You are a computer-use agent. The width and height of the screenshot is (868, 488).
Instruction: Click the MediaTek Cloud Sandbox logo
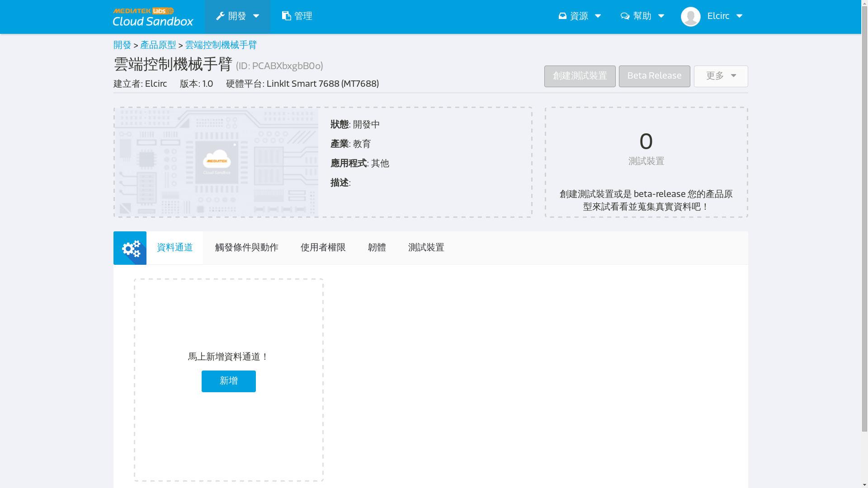pyautogui.click(x=153, y=17)
